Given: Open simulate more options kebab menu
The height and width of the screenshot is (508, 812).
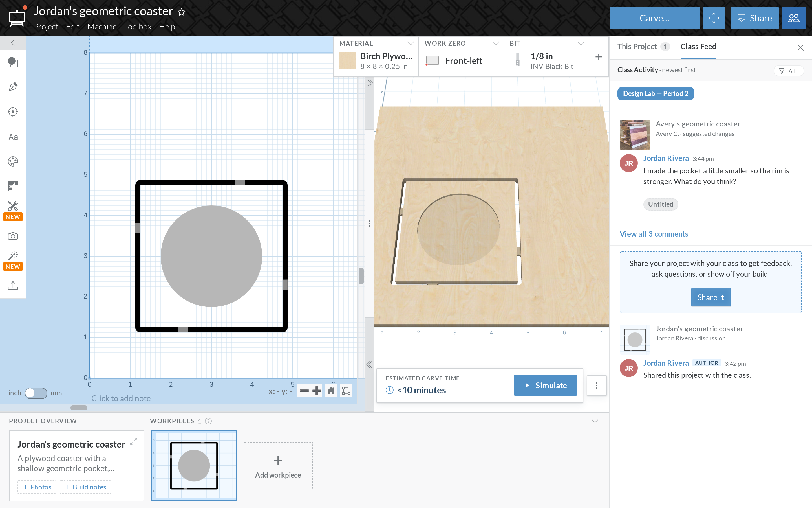Looking at the screenshot, I should 597,385.
